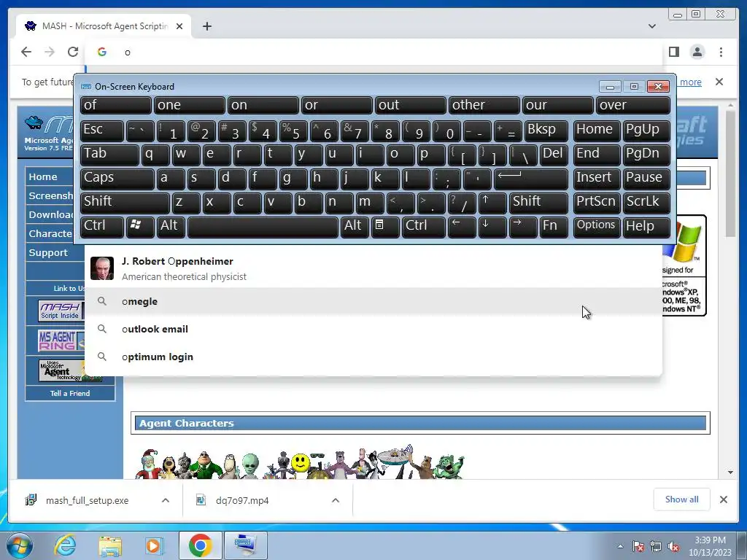
Task: Open Chrome three-dot menu
Action: click(721, 52)
